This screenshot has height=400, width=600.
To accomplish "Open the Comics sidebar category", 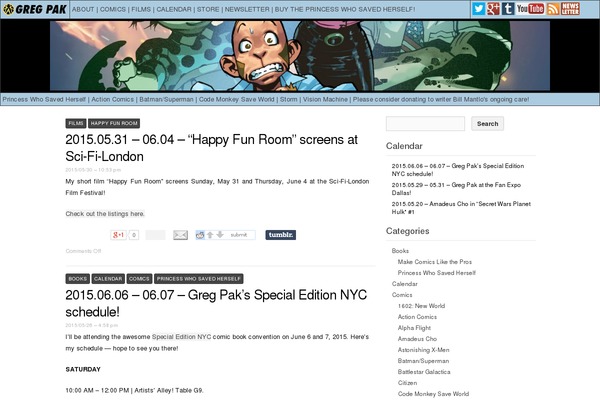I will point(402,295).
